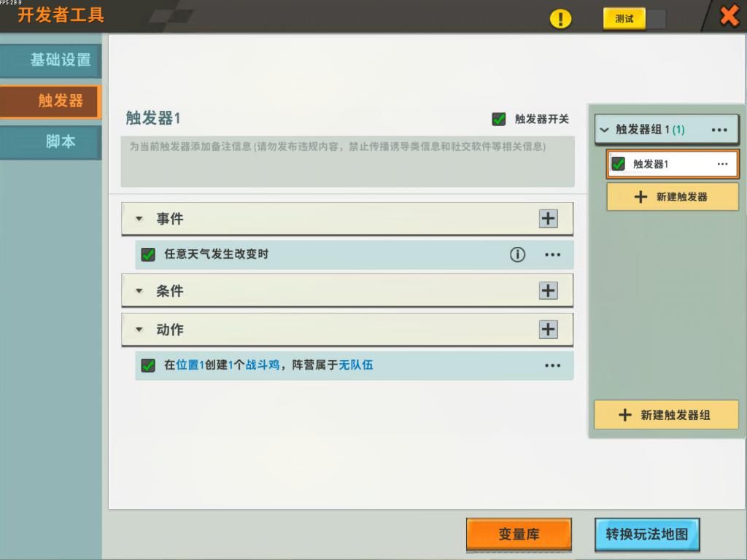Viewport: 747px width, 560px height.
Task: Click the yellow exclamation warning icon
Action: pyautogui.click(x=560, y=18)
